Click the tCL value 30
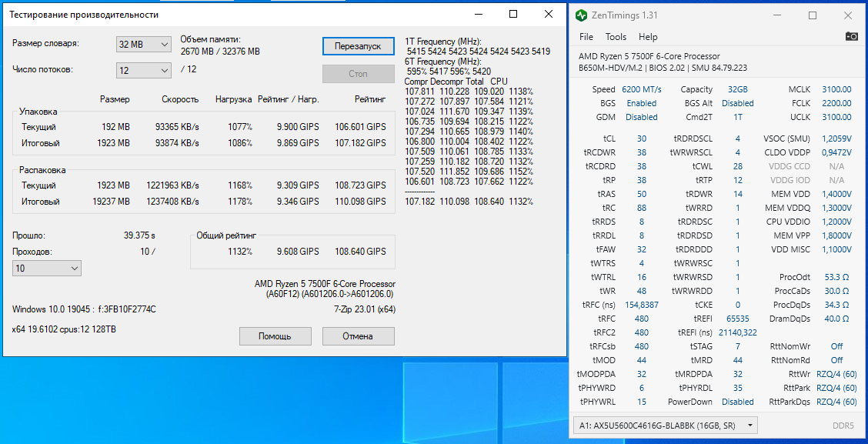This screenshot has height=444, width=868. click(x=642, y=139)
